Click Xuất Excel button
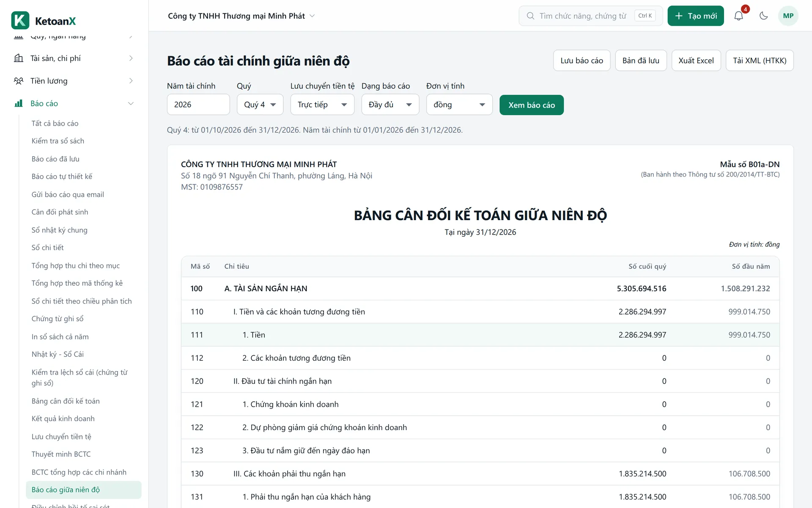812x508 pixels. coord(696,61)
